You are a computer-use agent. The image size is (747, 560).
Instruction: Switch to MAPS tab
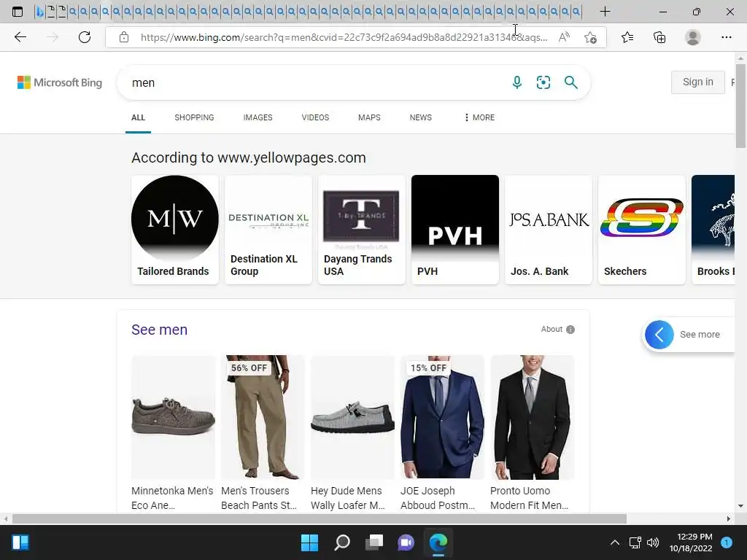369,117
